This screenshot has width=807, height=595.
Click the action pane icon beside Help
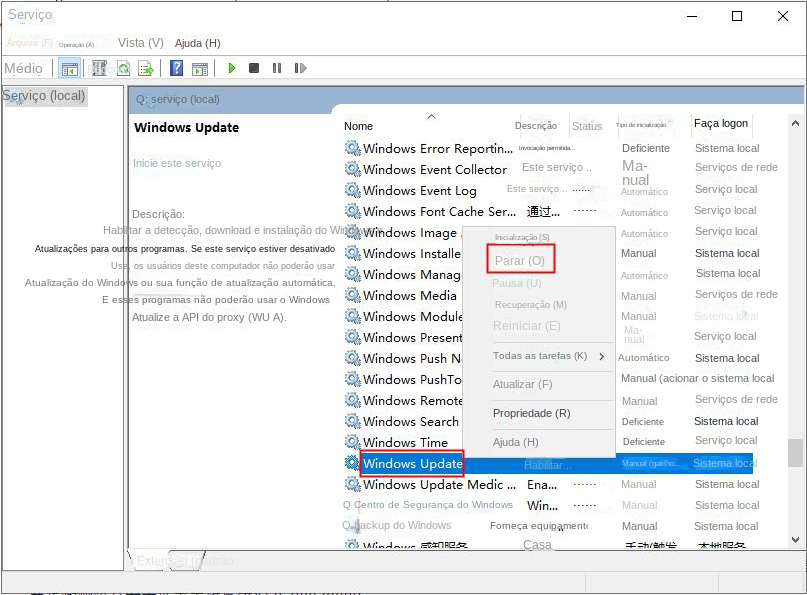(x=200, y=68)
